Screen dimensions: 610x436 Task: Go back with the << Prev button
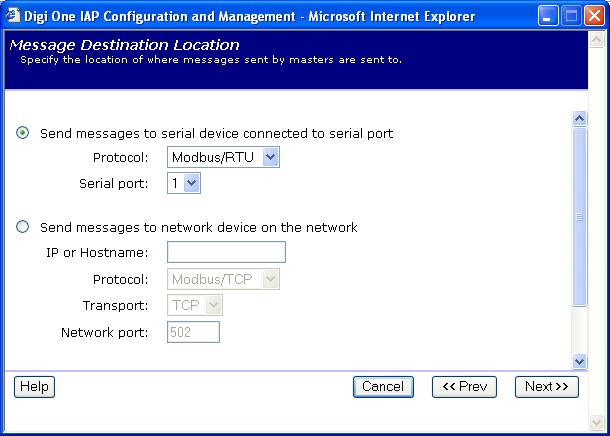pos(464,387)
